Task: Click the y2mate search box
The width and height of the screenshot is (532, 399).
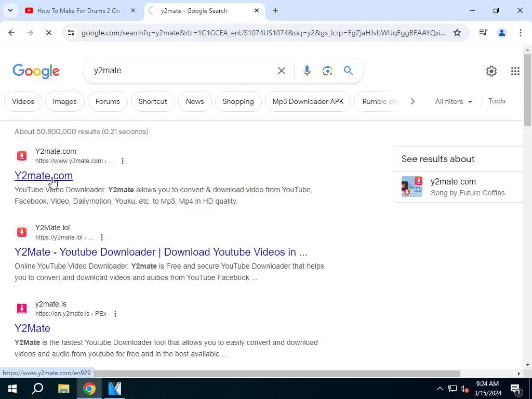Action: click(183, 71)
